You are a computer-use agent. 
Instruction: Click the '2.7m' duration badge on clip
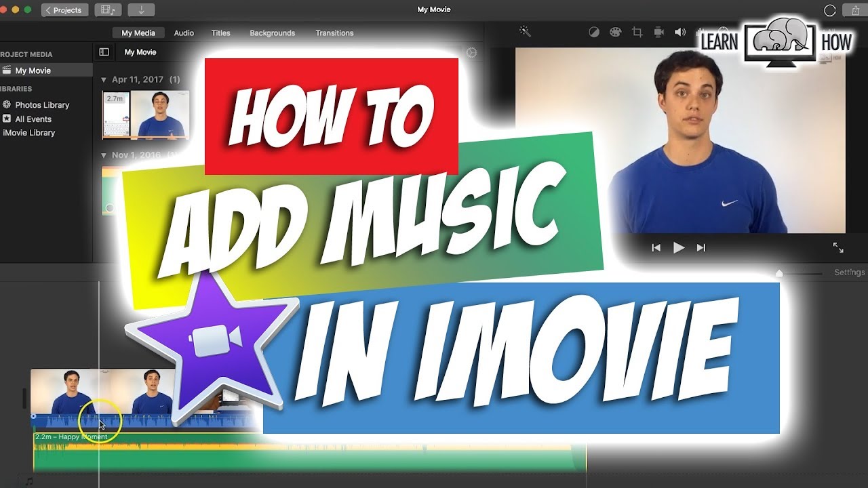pyautogui.click(x=115, y=99)
